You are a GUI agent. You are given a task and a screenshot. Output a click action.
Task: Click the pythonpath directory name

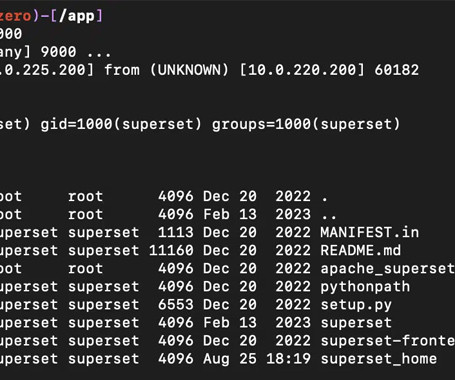click(x=365, y=287)
